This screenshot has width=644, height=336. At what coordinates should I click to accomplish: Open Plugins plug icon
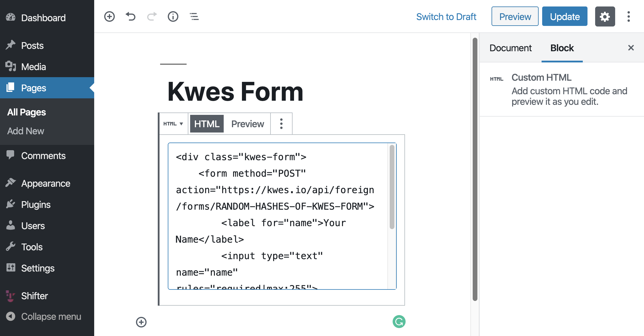tap(11, 204)
